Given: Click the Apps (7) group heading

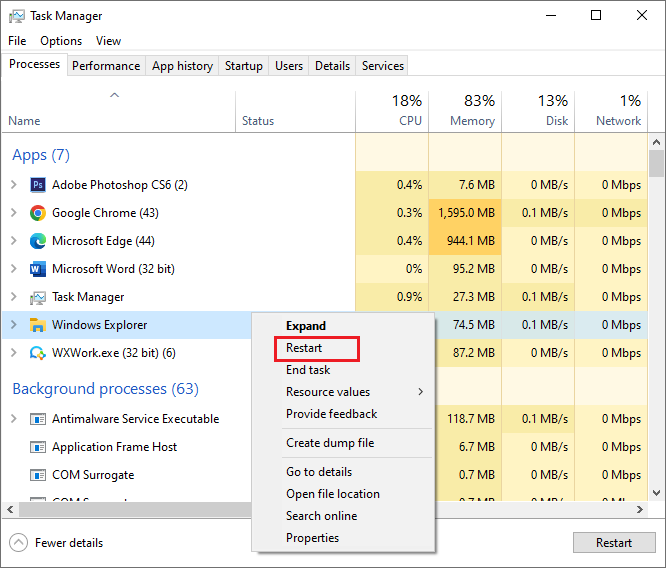Looking at the screenshot, I should [41, 155].
